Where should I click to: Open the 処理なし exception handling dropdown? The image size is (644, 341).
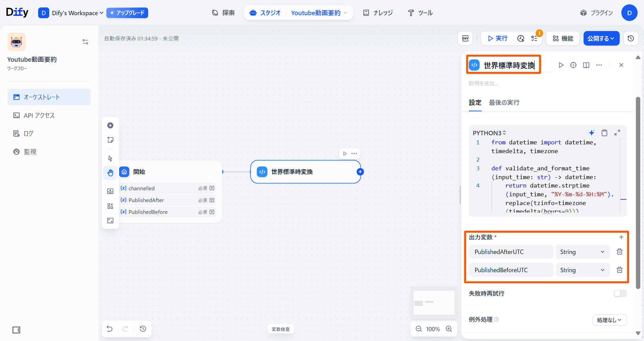(x=609, y=320)
